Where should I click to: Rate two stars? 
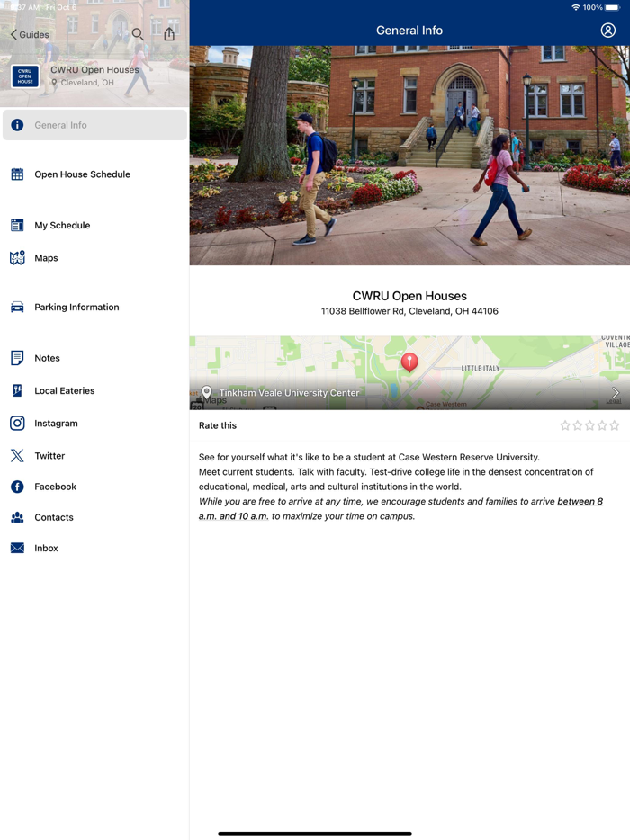pyautogui.click(x=578, y=425)
